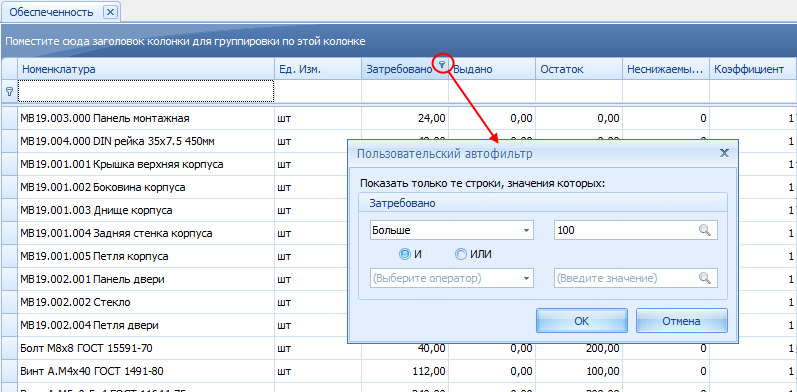This screenshot has height=392, width=797.
Task: Sort by Ед. Изм. column header
Action: point(318,69)
